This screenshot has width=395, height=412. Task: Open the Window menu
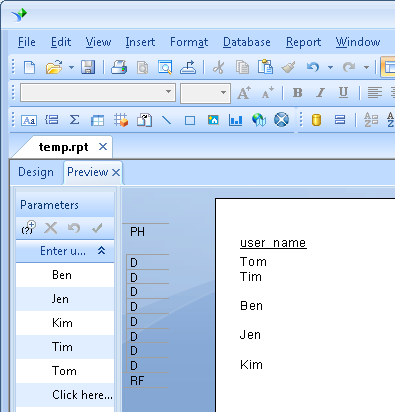tap(358, 42)
